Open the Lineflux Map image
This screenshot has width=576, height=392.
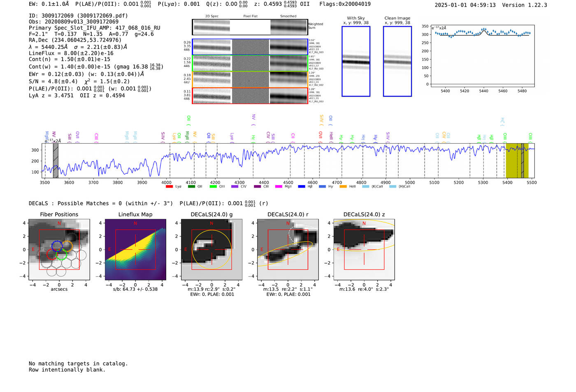[x=135, y=250]
